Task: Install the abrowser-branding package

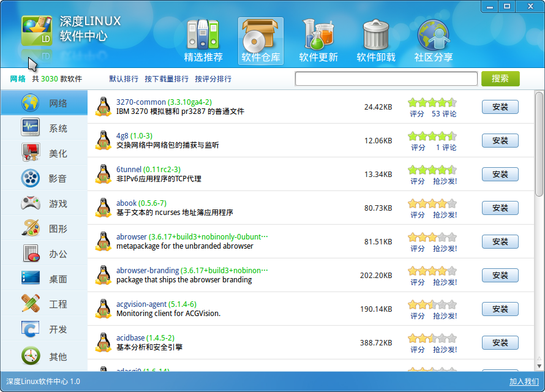Action: click(500, 276)
